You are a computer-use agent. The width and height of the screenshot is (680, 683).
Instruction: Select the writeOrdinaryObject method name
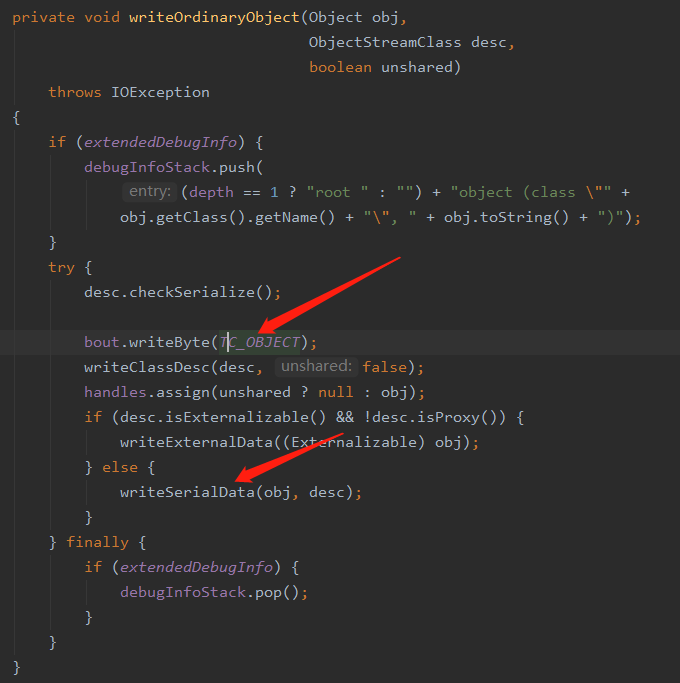[214, 17]
